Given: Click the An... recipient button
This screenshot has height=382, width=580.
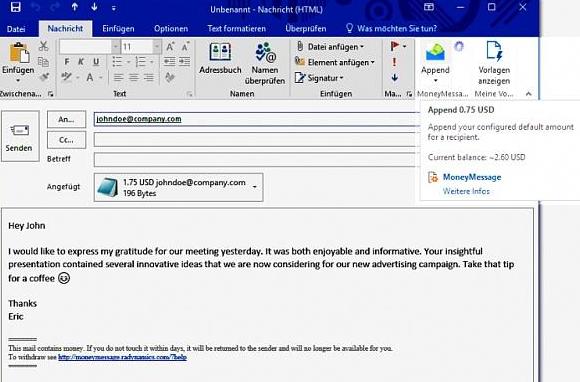Looking at the screenshot, I should [x=67, y=119].
